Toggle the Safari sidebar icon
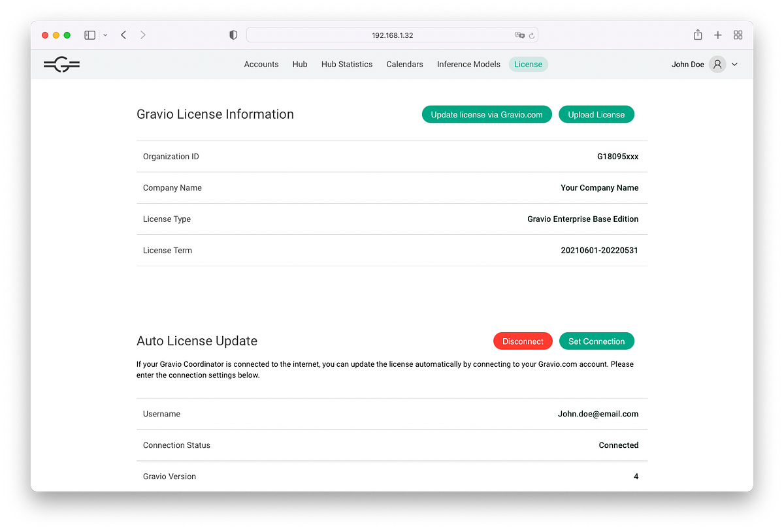Viewport: 784px width, 532px height. (90, 35)
